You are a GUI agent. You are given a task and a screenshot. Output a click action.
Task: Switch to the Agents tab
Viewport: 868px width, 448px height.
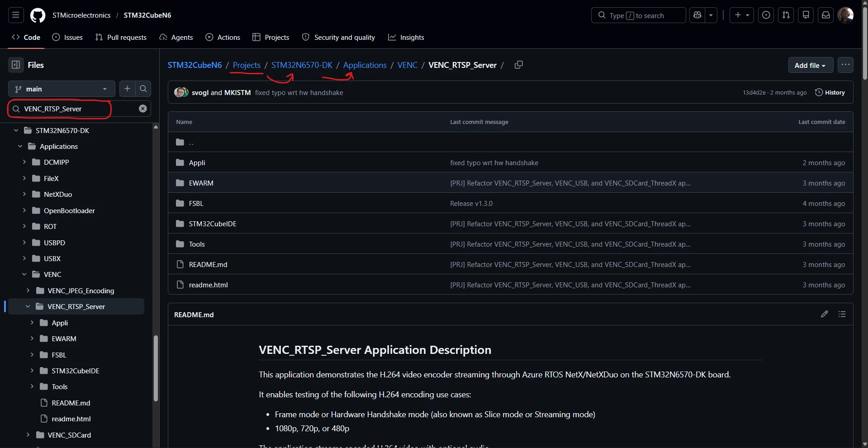point(176,38)
